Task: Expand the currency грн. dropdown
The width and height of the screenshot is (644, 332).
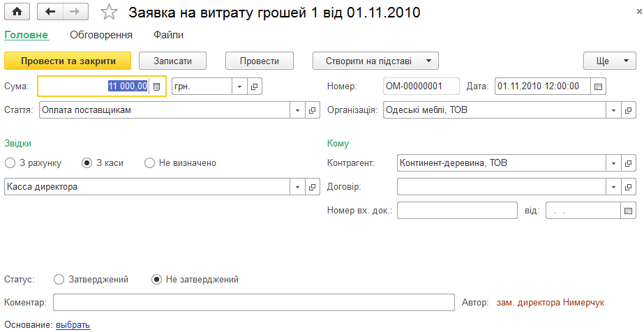Action: tap(239, 86)
